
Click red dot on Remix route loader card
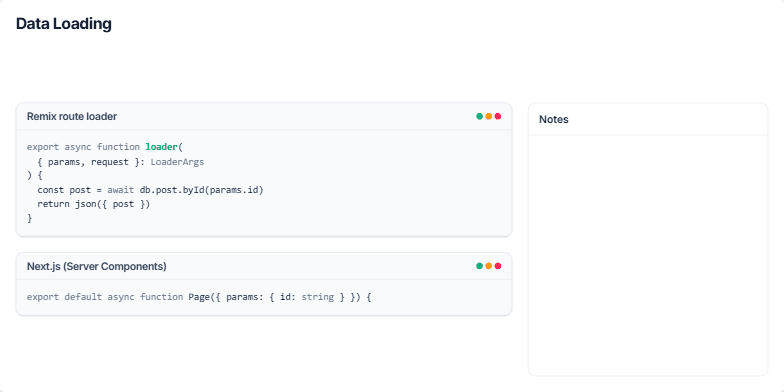click(498, 116)
